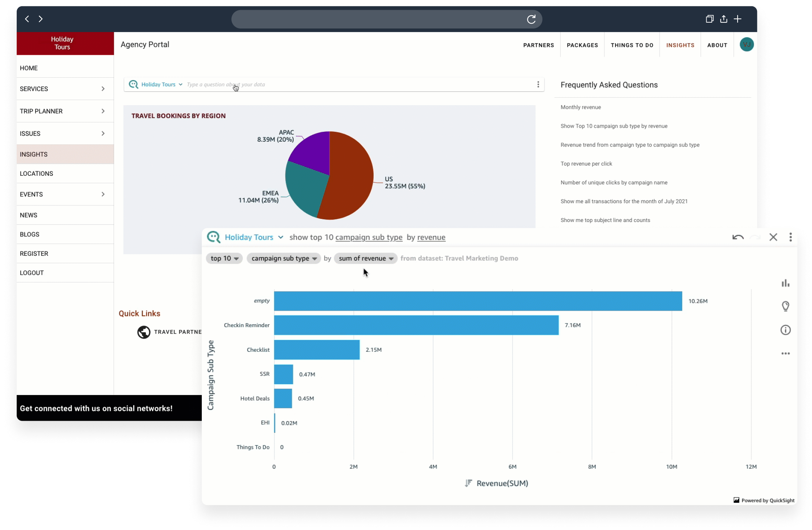Select the INSIGHTS top navigation item
This screenshot has height=530, width=812.
pyautogui.click(x=680, y=45)
